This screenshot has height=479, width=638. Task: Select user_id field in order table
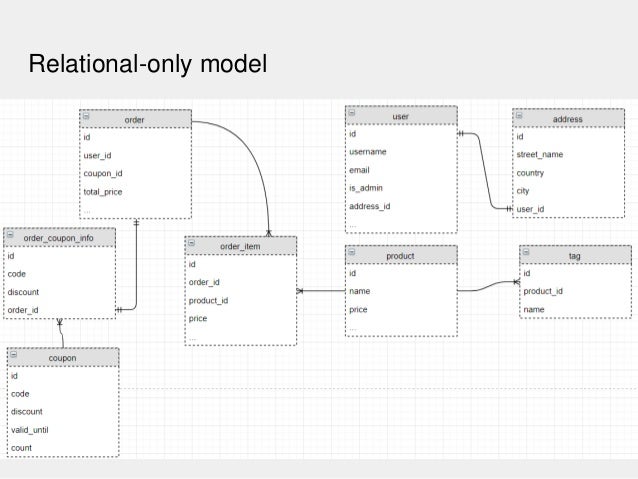[x=135, y=155]
